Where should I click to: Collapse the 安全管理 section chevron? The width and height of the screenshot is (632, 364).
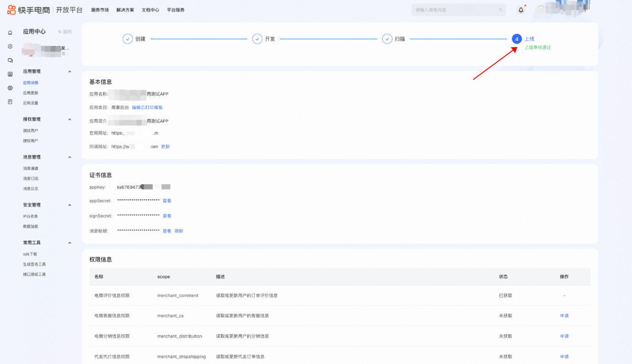point(70,205)
